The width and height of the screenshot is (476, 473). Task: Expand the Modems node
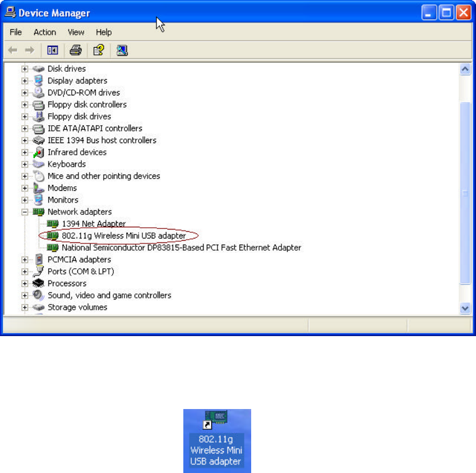coord(25,188)
